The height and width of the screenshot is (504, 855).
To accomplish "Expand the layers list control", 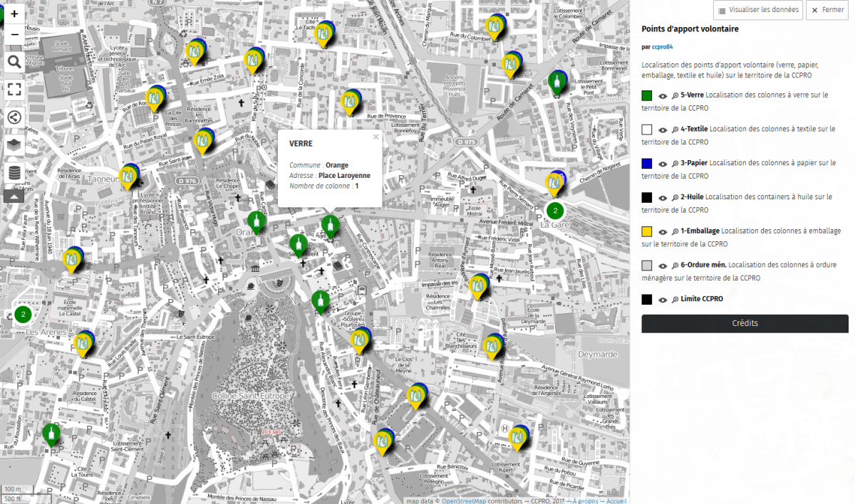I will 14,145.
